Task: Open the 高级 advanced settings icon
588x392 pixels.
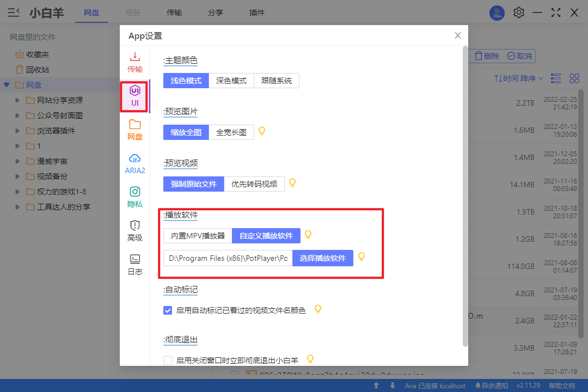Action: point(135,226)
